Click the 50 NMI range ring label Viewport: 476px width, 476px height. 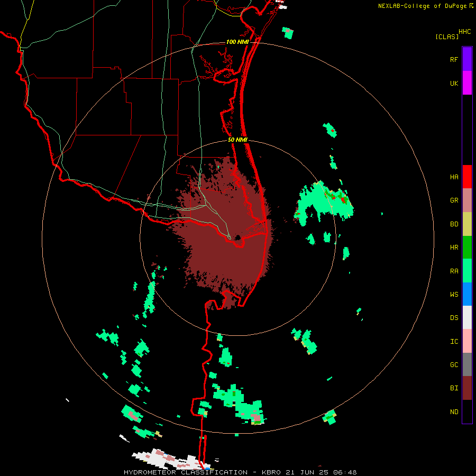pos(237,140)
